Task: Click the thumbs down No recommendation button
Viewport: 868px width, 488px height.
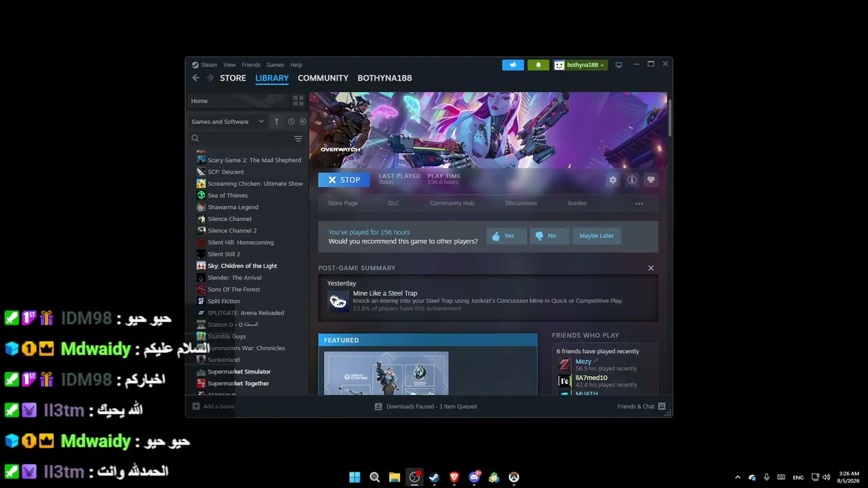Action: click(x=549, y=236)
